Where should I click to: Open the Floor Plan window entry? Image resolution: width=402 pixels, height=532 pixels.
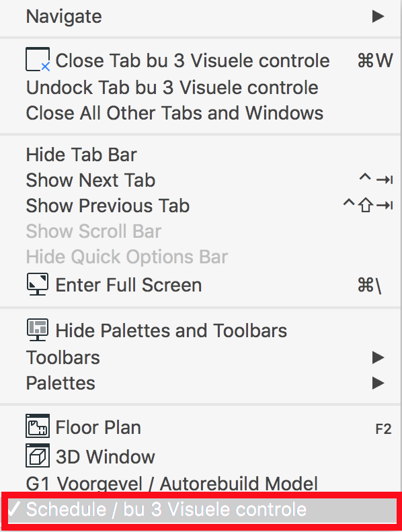pos(201,427)
